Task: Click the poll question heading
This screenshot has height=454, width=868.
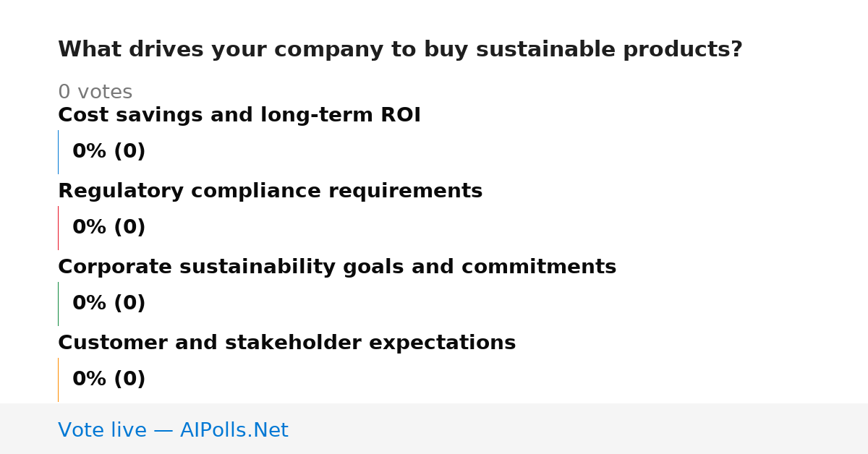Action: click(400, 50)
